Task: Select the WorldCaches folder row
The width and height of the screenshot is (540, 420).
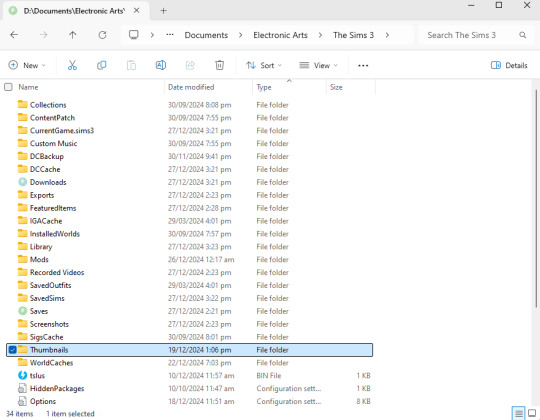Action: [189, 363]
